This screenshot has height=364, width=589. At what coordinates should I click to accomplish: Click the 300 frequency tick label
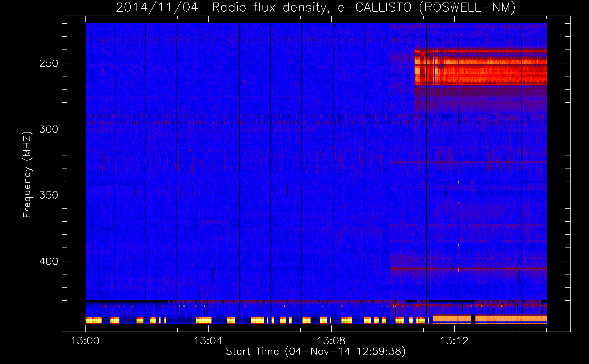[x=49, y=129]
